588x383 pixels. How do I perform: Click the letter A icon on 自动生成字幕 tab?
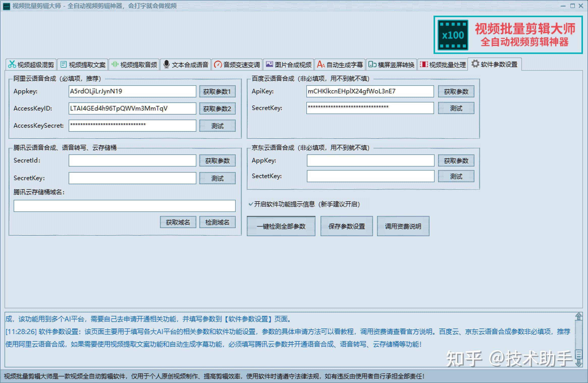click(x=321, y=64)
